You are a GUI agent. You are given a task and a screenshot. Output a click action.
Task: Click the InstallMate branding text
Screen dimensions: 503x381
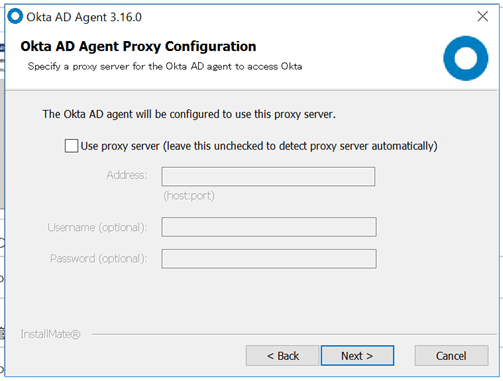[x=50, y=334]
